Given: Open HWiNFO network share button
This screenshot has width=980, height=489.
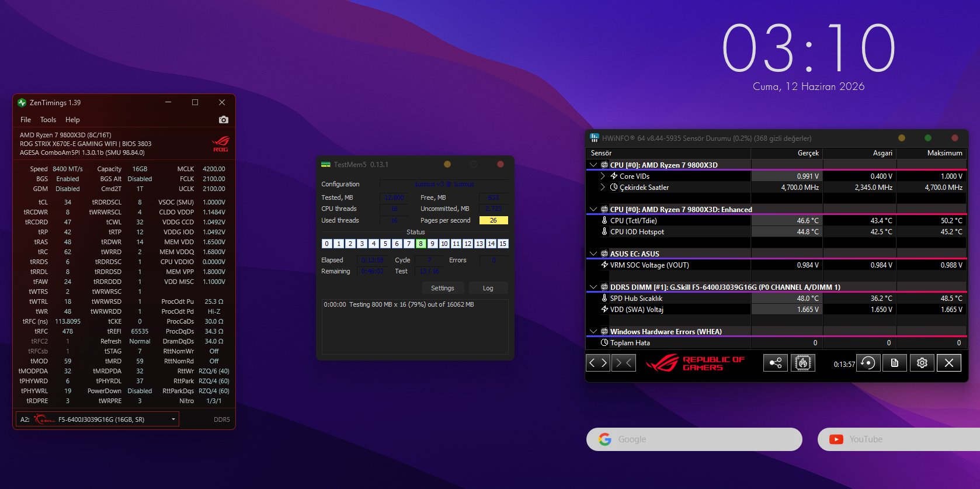Looking at the screenshot, I should coord(776,363).
